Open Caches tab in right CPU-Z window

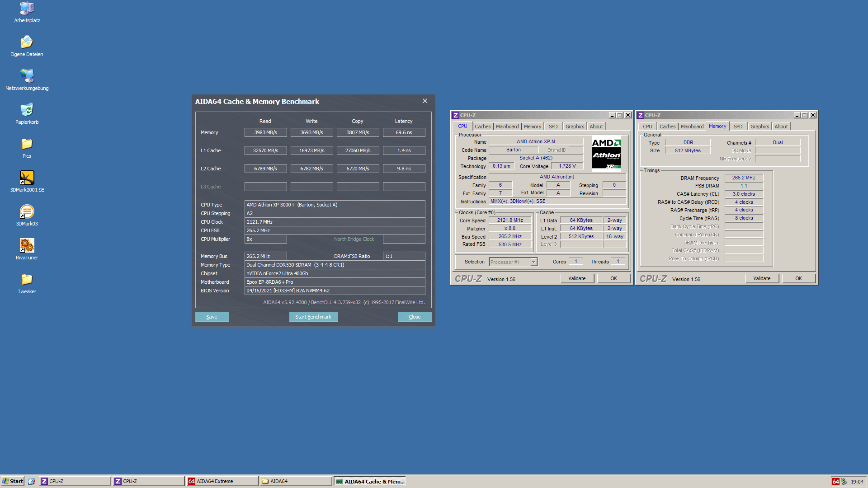[667, 127]
